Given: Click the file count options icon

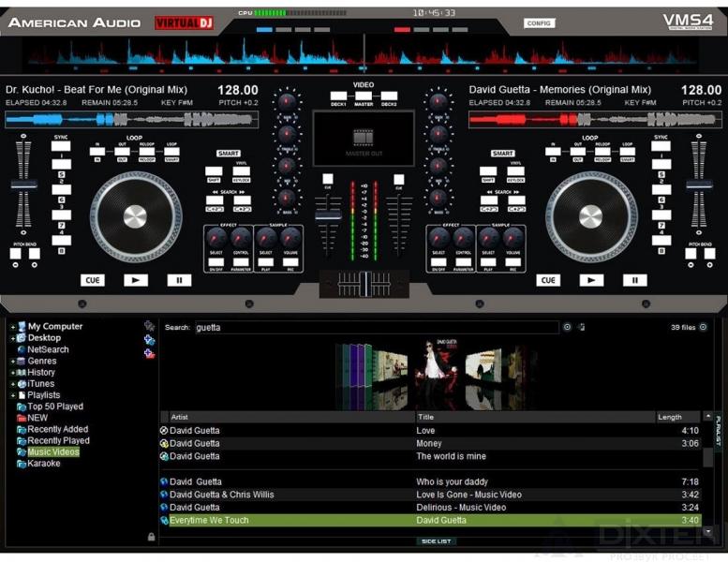Looking at the screenshot, I should point(704,327).
